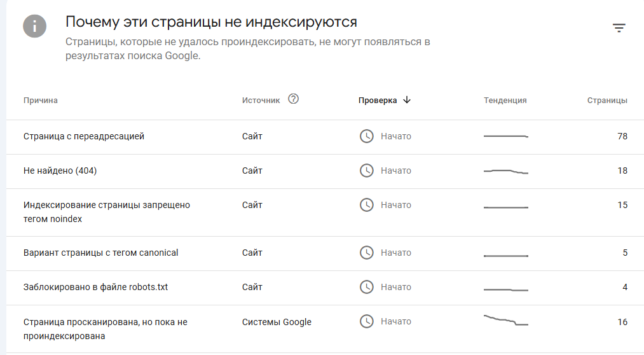
Task: Click the Тенденция column header
Action: (x=505, y=101)
